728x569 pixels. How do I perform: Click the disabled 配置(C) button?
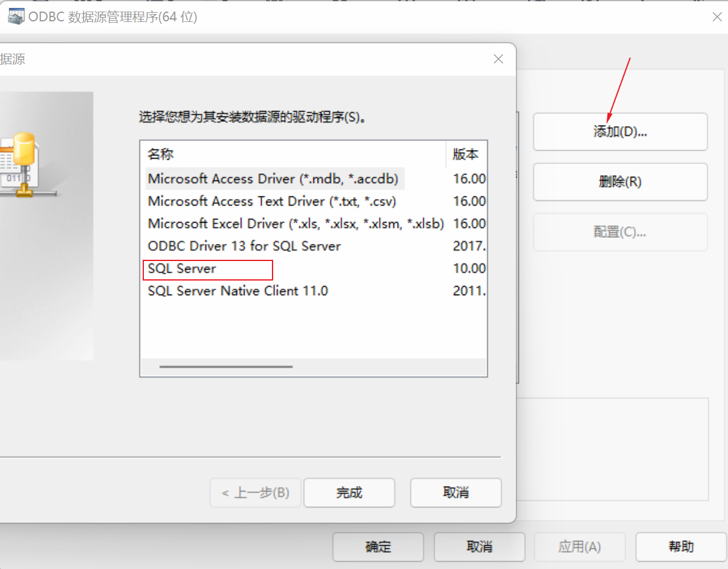619,232
